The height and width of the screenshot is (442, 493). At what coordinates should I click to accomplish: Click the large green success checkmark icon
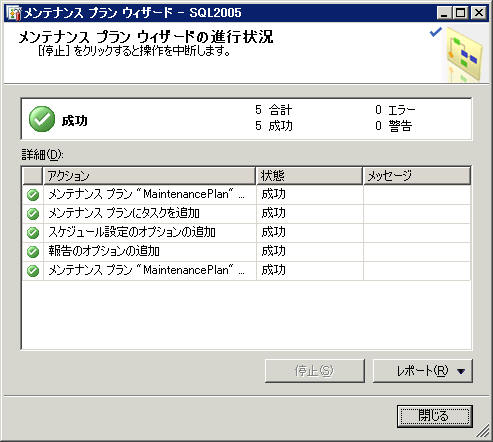tap(42, 119)
